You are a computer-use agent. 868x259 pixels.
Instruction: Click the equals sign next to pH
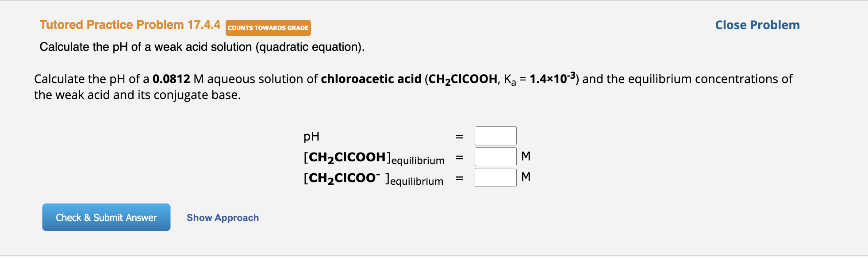coord(459,136)
